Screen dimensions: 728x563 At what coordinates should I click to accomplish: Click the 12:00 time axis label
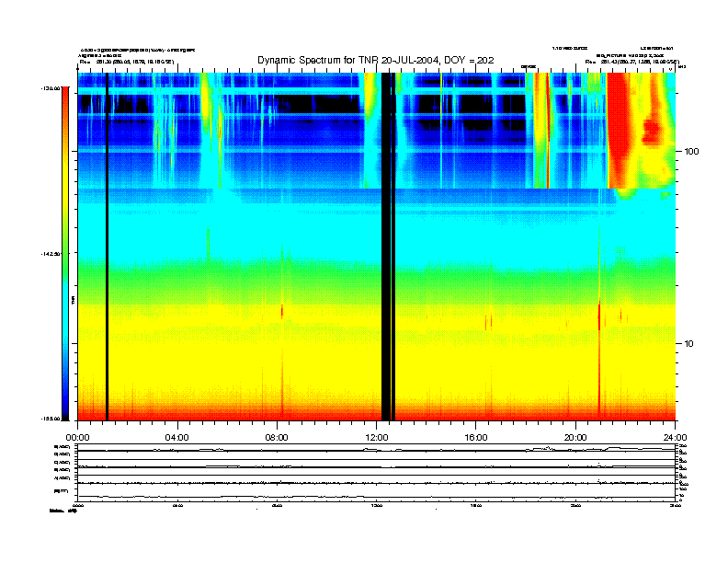click(377, 438)
